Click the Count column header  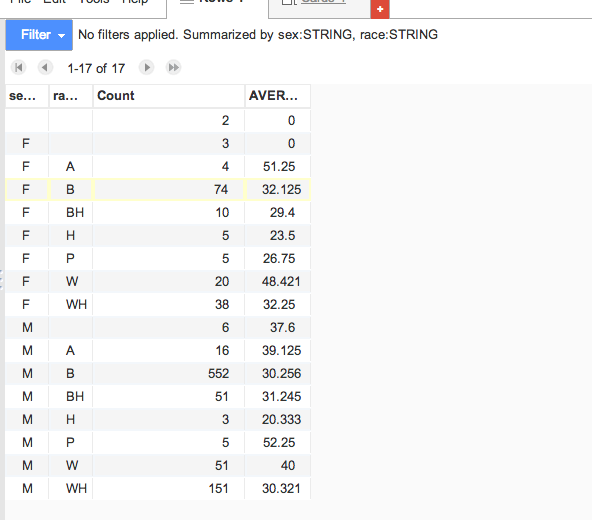coord(169,96)
